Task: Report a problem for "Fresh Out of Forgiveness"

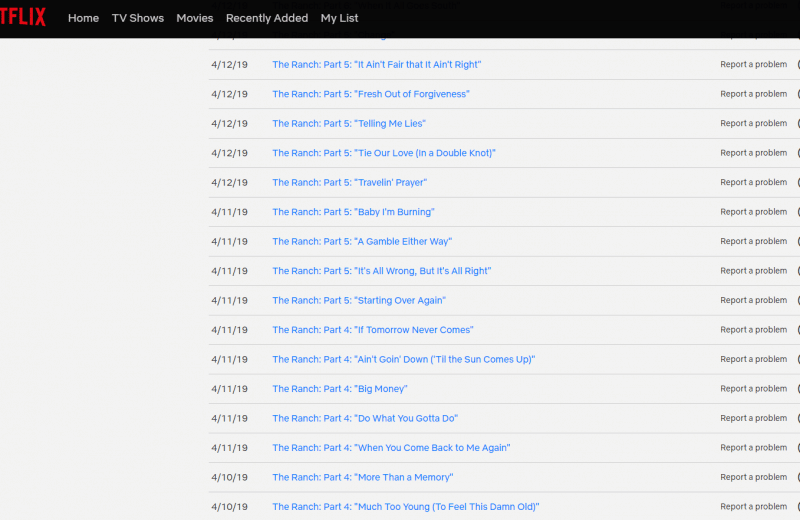Action: [754, 94]
